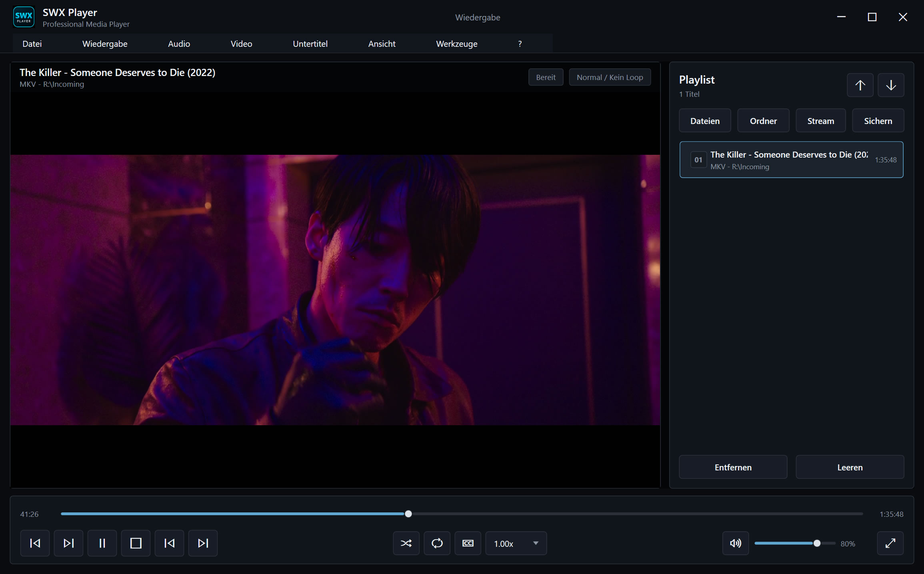Open the Video menu
The height and width of the screenshot is (574, 924).
click(241, 44)
